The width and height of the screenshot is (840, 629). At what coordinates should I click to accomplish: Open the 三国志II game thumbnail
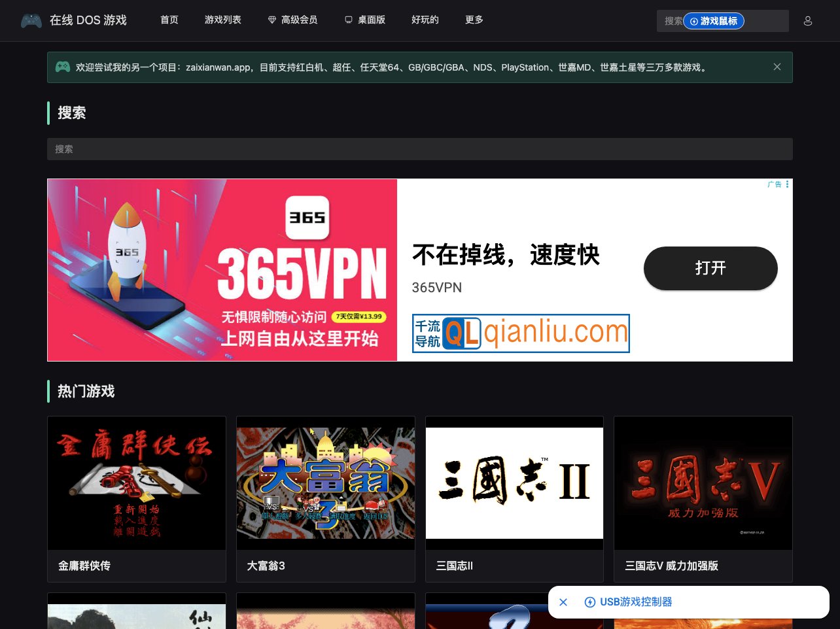click(514, 483)
